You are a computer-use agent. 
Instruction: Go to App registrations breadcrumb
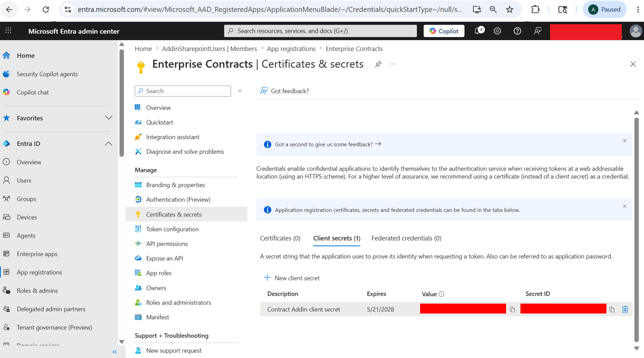pyautogui.click(x=291, y=49)
